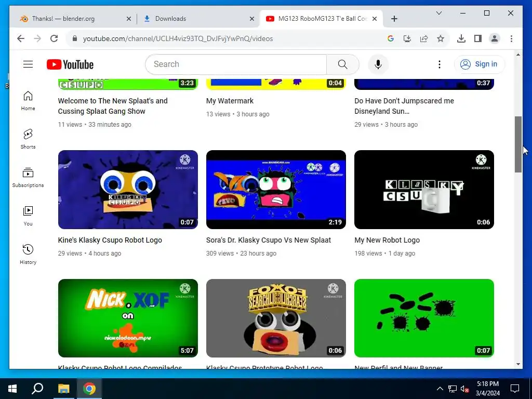Screen dimensions: 532x399
Task: Play the green splat 0:07 thumbnail
Action: tap(424, 318)
